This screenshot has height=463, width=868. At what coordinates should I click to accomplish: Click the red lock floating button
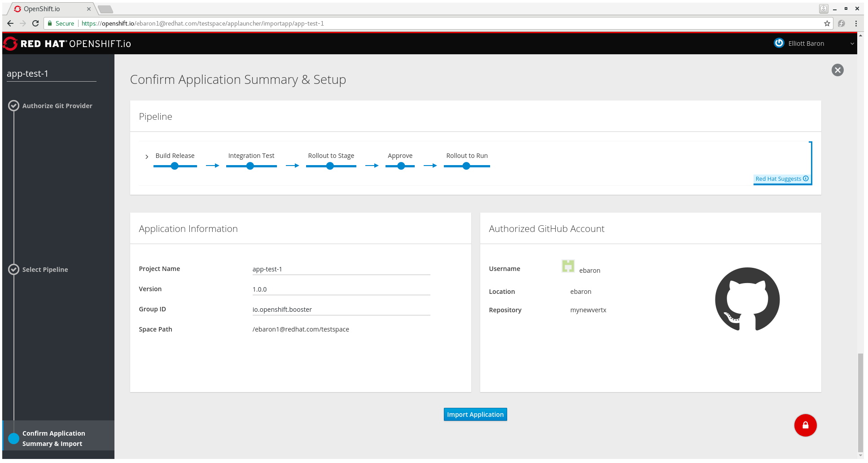[x=806, y=425]
